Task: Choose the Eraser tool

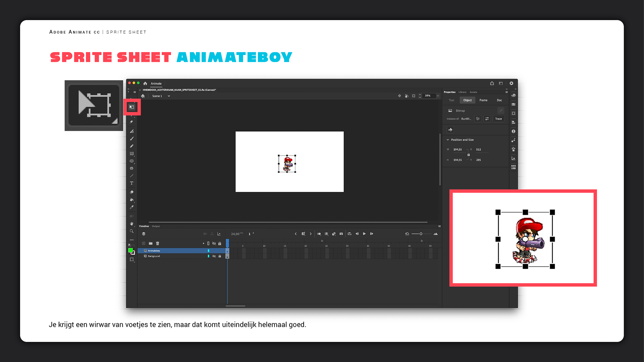Action: (132, 192)
